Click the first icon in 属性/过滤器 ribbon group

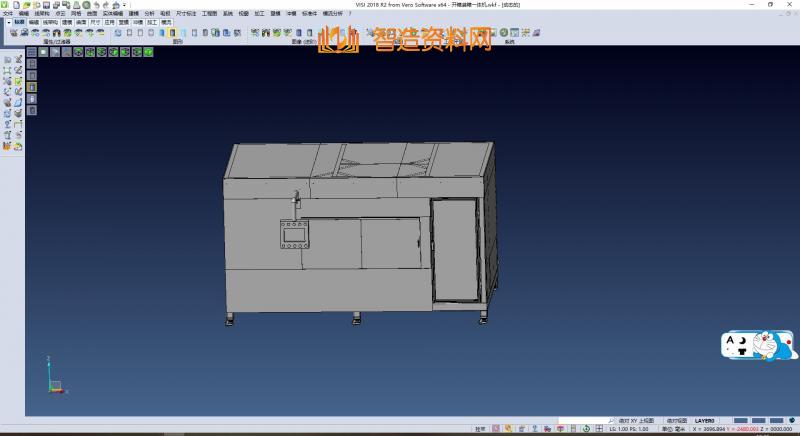[x=14, y=33]
